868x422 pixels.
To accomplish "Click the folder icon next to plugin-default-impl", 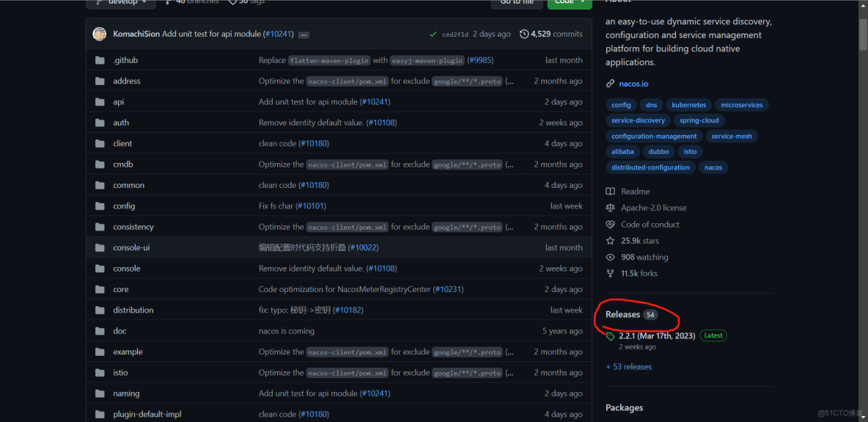I will (100, 414).
